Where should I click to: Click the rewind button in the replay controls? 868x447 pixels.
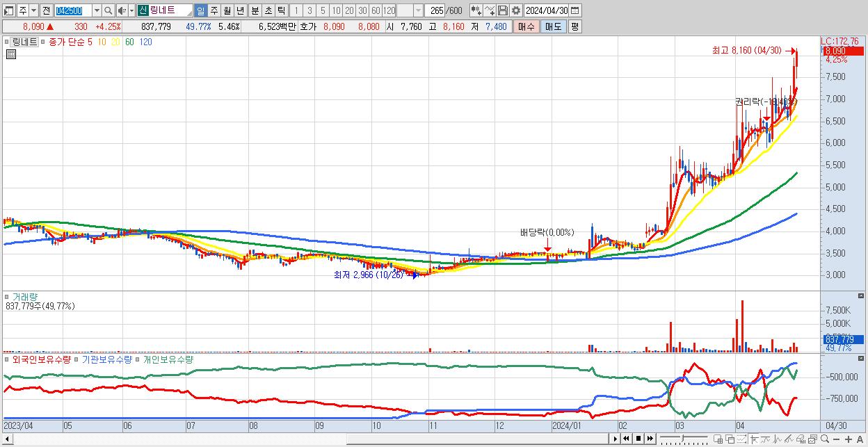[x=626, y=439]
